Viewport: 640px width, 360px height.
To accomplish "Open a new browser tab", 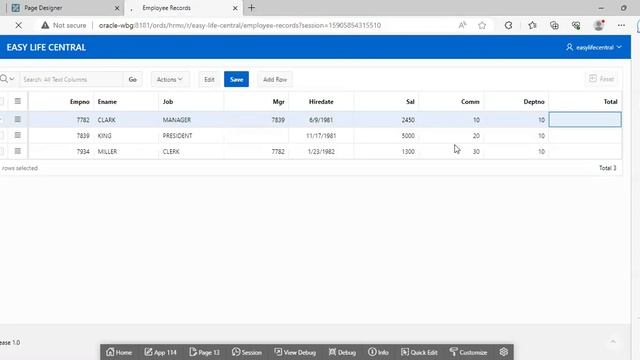I will (x=251, y=8).
